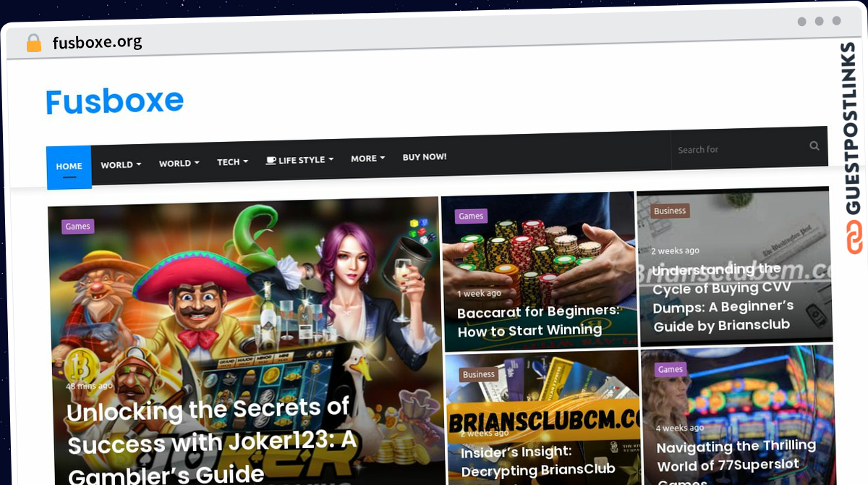Open the Business tag on the CVV Dumps article

pyautogui.click(x=670, y=211)
